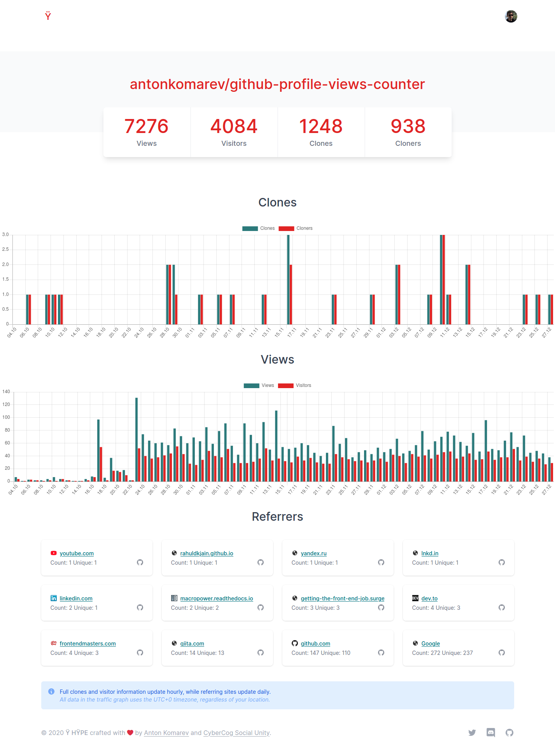Click the YouTube favicon icon

tap(54, 553)
